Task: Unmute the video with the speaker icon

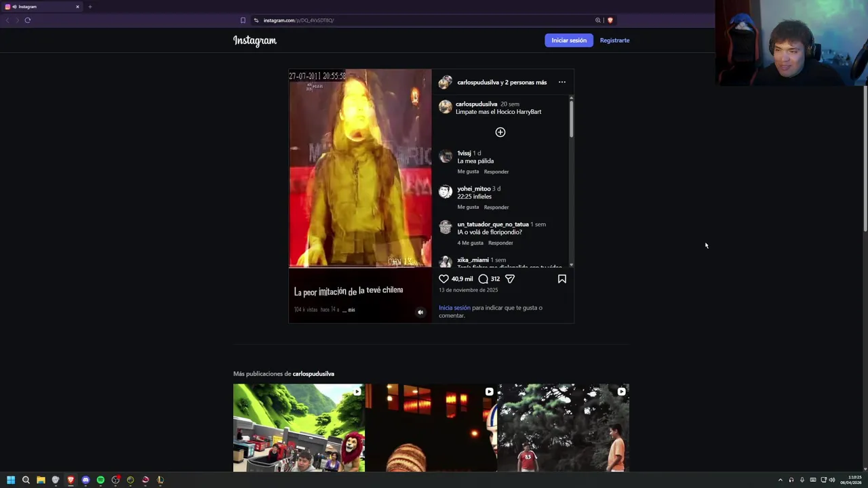Action: (x=420, y=312)
